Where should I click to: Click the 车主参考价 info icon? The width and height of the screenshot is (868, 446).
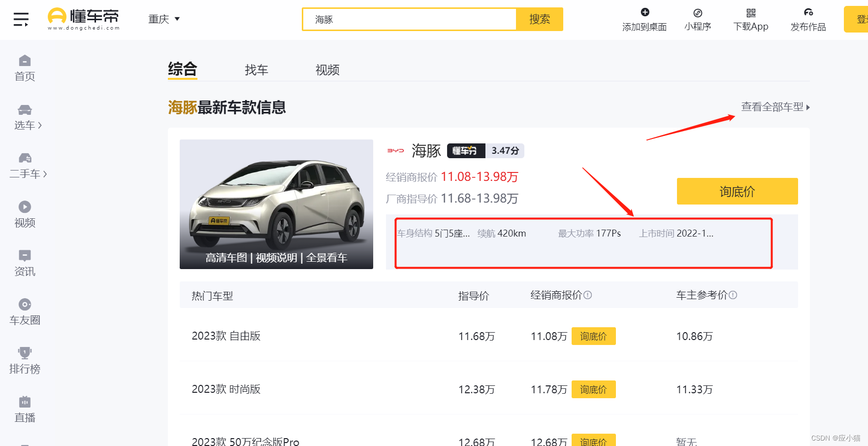[733, 295]
